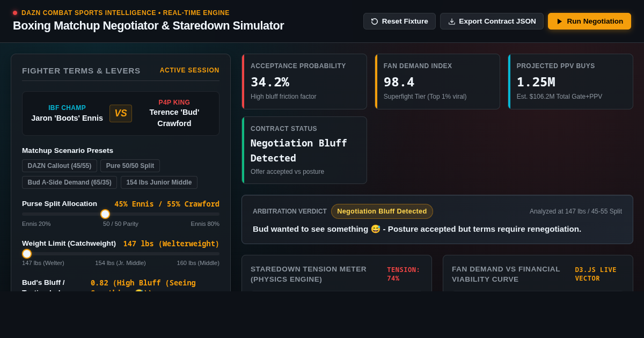The image size is (644, 338).
Task: Click Est. $106.2M Total Gate+PPV text
Action: 559,97
